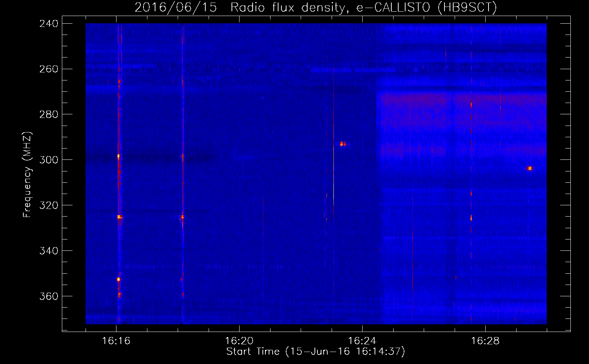Viewport: 589px width, 364px height.
Task: Click the 240 frequency tick label
Action: coord(49,23)
